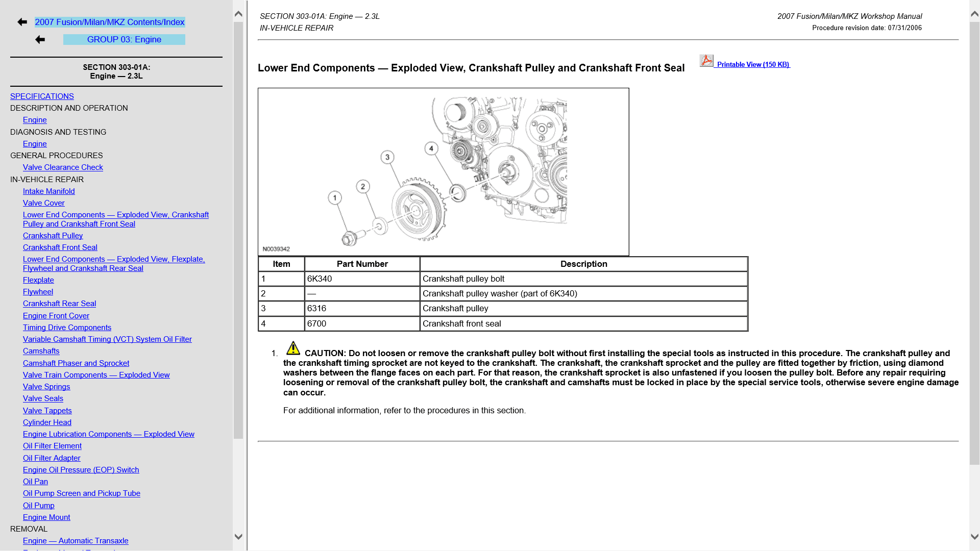
Task: Select part number 6K340 cell
Action: (x=362, y=279)
